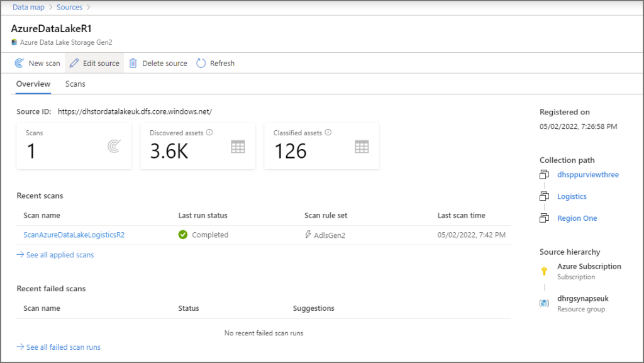
Task: Click the AdlsGen2 rule set text
Action: [330, 235]
